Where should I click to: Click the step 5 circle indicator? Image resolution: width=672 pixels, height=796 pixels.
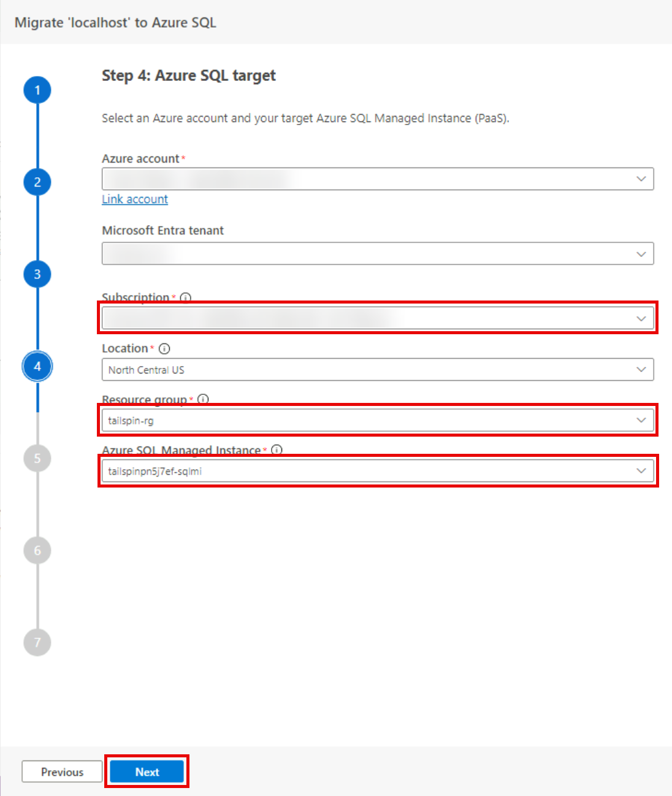[x=37, y=458]
